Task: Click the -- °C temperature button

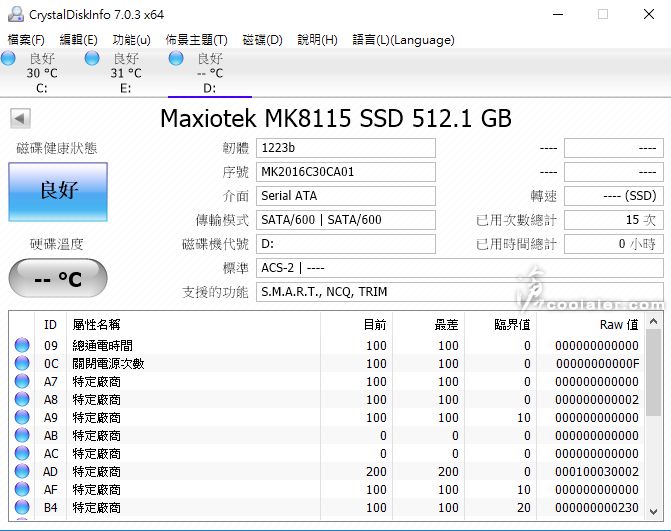Action: point(58,278)
